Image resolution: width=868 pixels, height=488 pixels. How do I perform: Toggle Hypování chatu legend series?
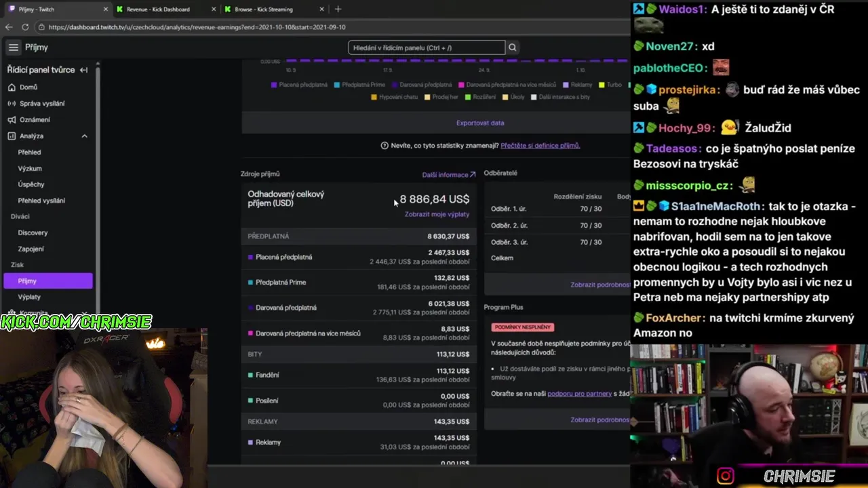[394, 97]
